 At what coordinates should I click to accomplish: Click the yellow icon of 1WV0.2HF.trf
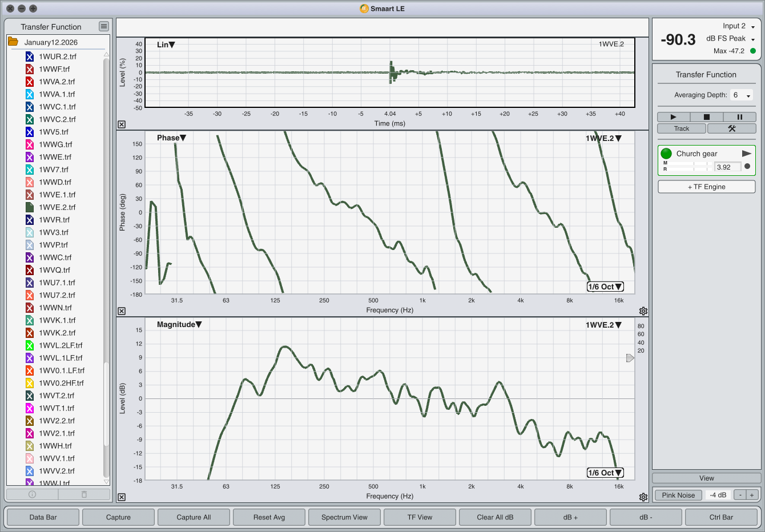pos(30,383)
